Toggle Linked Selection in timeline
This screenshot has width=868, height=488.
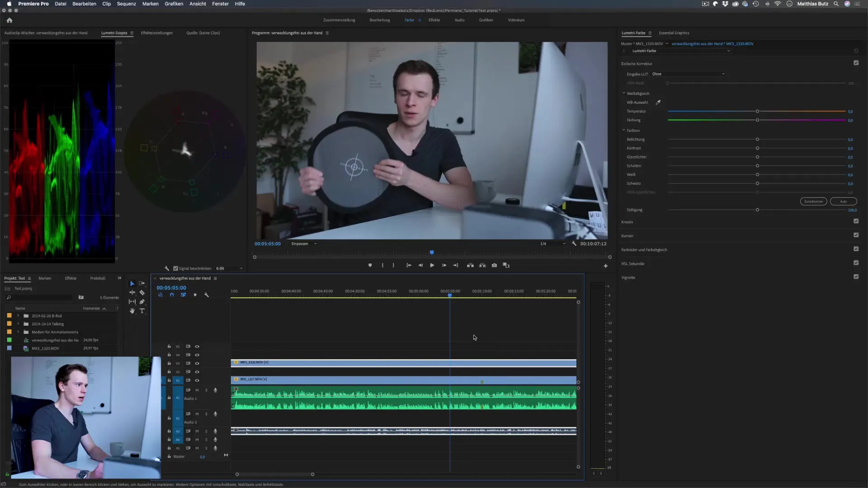[x=184, y=295]
